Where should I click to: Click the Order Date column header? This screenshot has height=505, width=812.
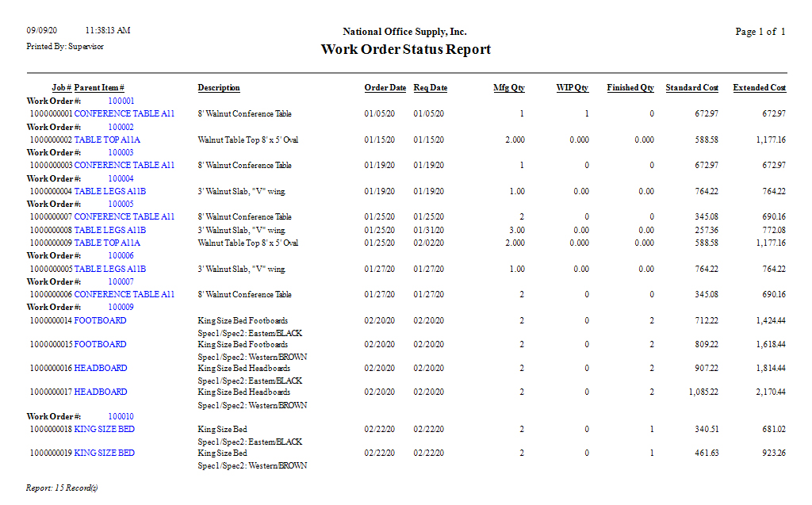tap(385, 88)
